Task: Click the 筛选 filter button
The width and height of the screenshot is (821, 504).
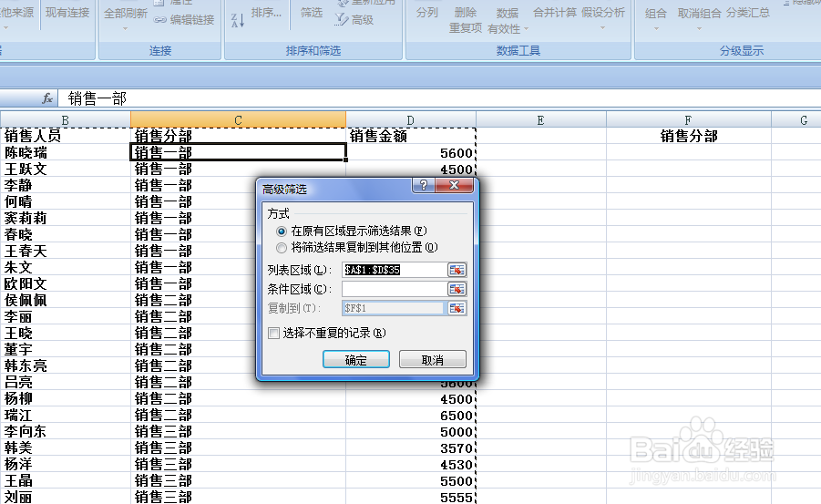Action: (x=312, y=13)
